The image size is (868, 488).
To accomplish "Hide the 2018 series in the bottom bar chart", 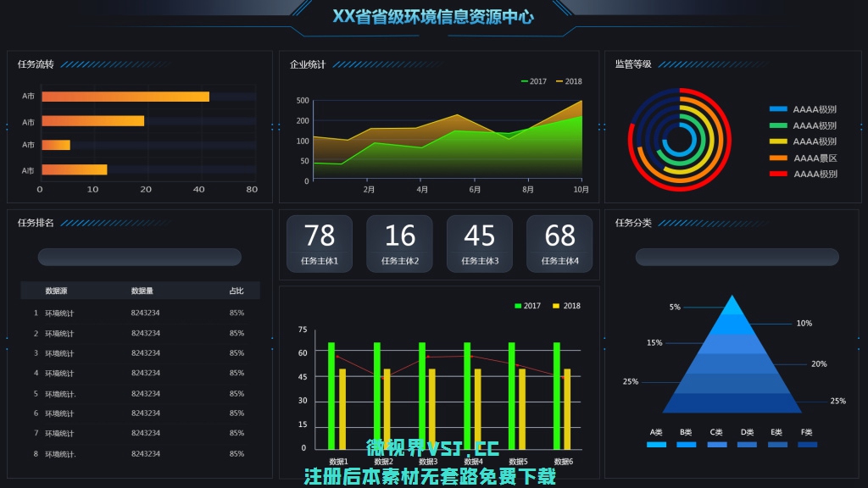I will [567, 306].
